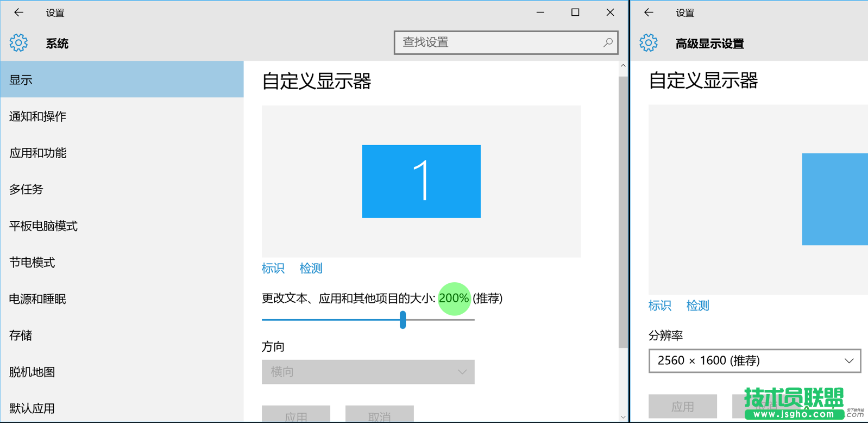Click scrollbar down arrow in System window
This screenshot has width=868, height=423.
623,417
